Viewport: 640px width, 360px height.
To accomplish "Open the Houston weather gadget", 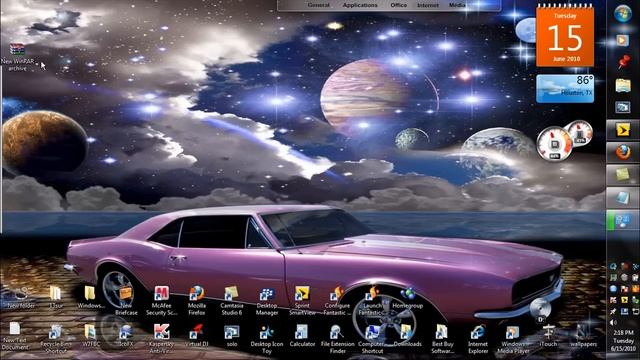I will (565, 88).
